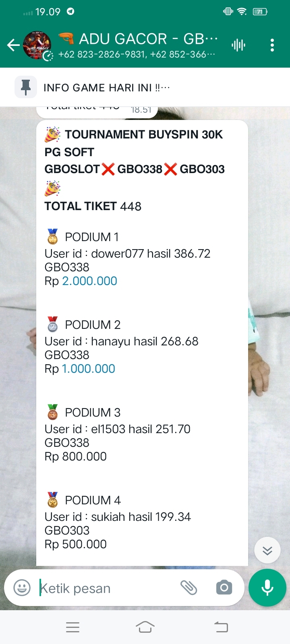Open pinned message INFO GAME HARI INI
Viewport: 290px width, 644px height.
pyautogui.click(x=106, y=88)
